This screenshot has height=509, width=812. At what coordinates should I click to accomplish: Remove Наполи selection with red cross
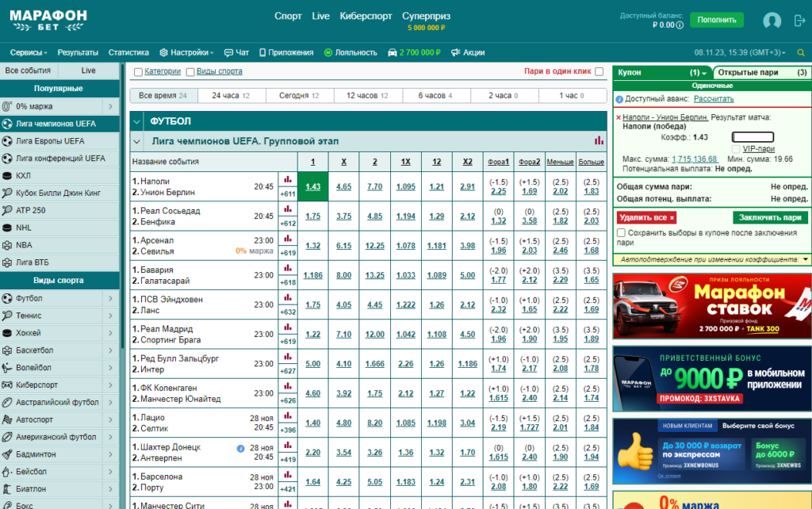pos(619,117)
